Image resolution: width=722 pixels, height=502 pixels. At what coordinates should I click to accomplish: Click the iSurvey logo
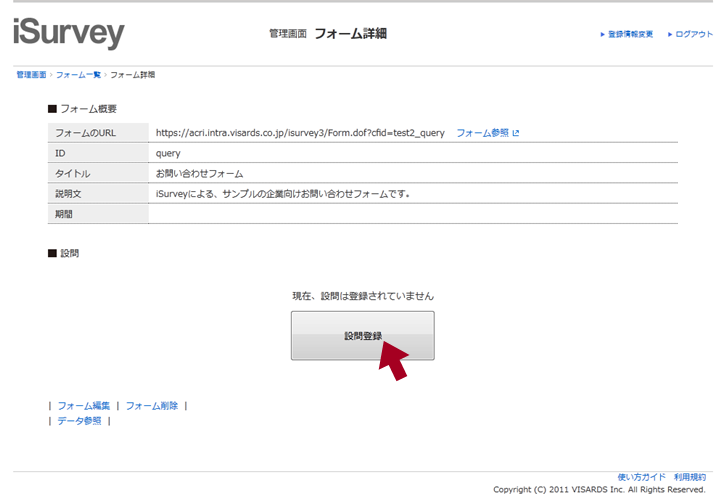(69, 32)
